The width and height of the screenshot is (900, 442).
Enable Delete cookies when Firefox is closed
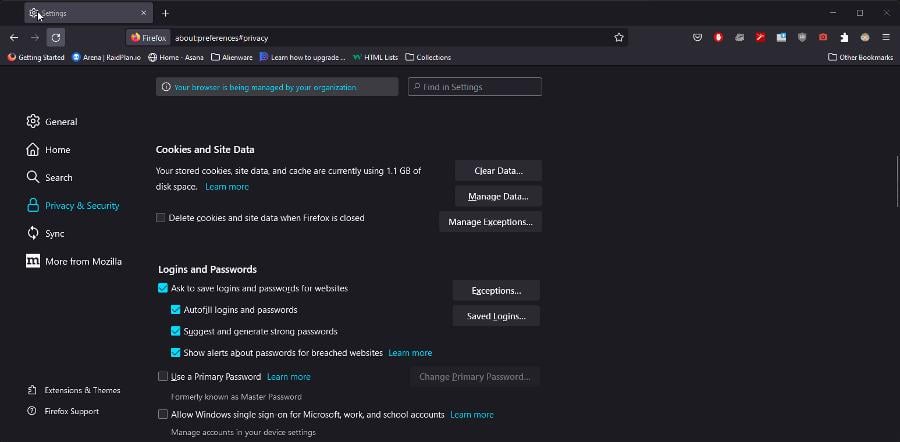[161, 218]
